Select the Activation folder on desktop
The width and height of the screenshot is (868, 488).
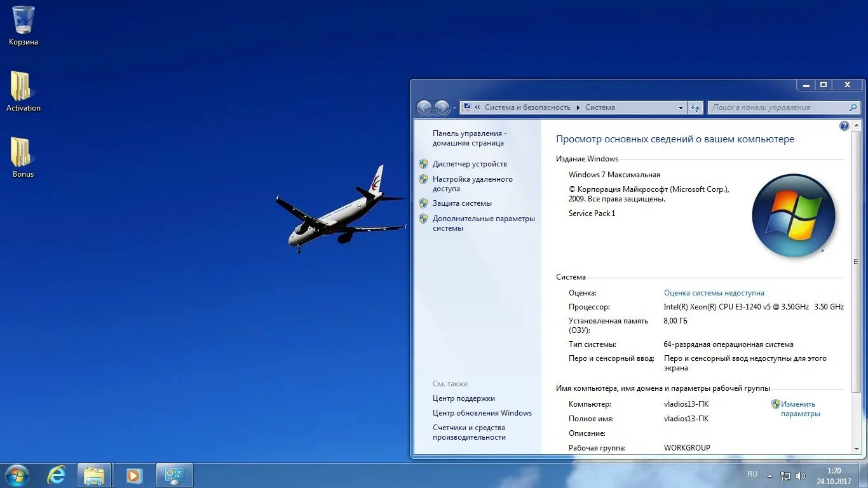tap(23, 91)
